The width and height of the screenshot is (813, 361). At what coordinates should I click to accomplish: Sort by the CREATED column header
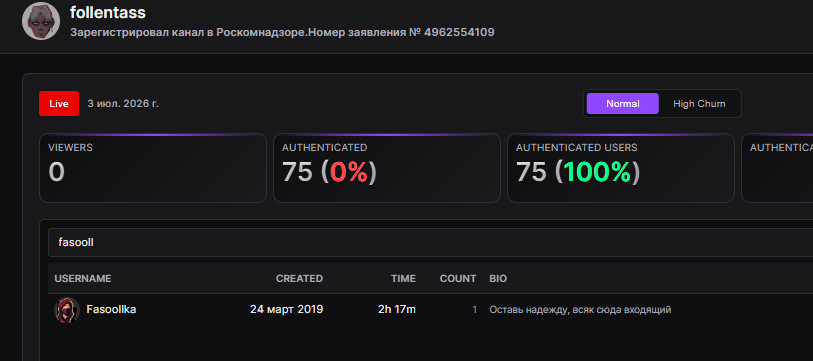[x=299, y=279]
